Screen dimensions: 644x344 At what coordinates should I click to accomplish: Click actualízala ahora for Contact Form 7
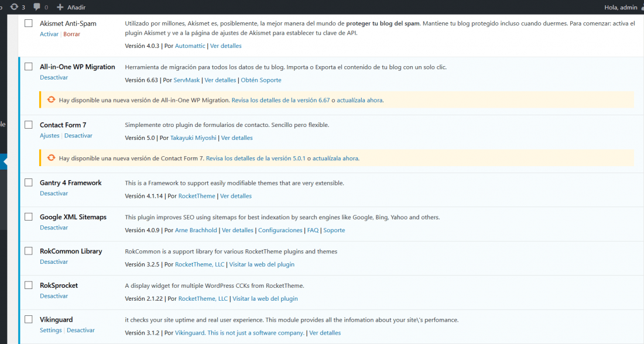335,159
